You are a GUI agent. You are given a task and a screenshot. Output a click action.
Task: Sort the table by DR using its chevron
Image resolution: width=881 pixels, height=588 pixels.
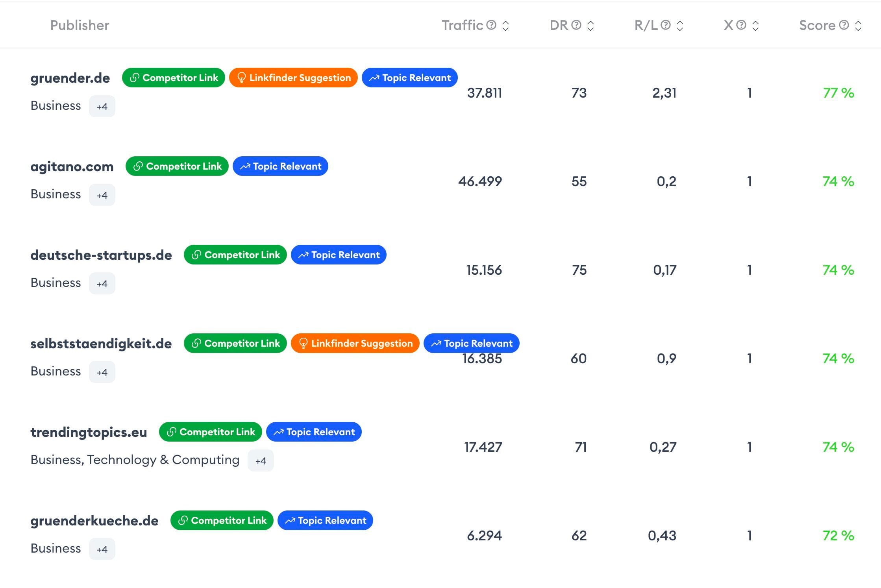click(x=590, y=25)
